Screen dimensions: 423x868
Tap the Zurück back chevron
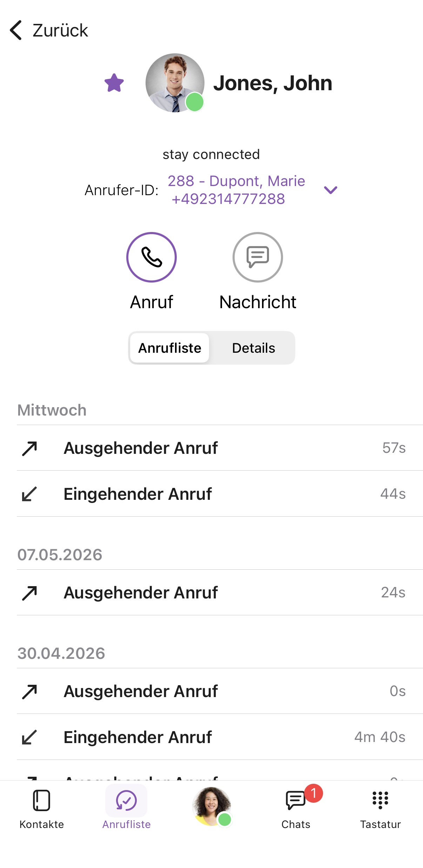(x=16, y=30)
